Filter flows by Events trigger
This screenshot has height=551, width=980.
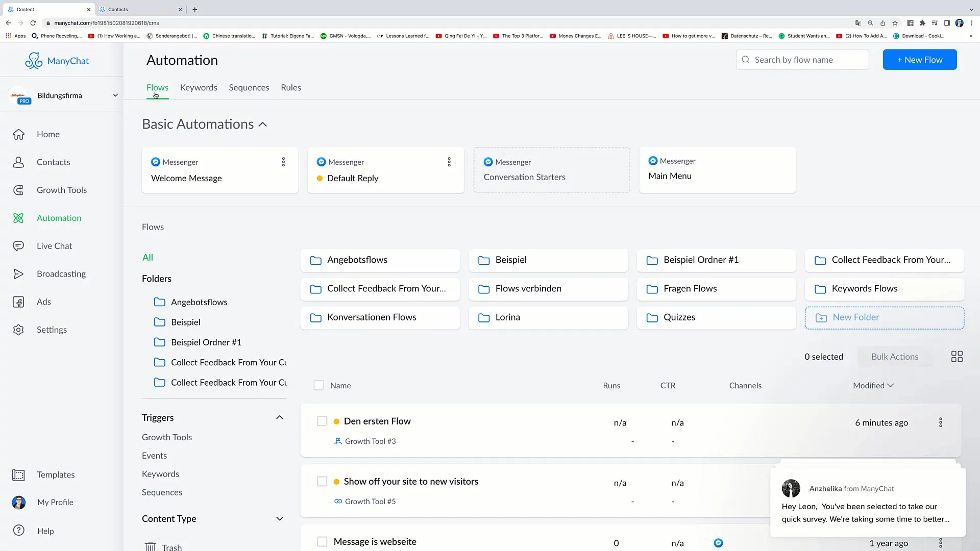click(154, 456)
